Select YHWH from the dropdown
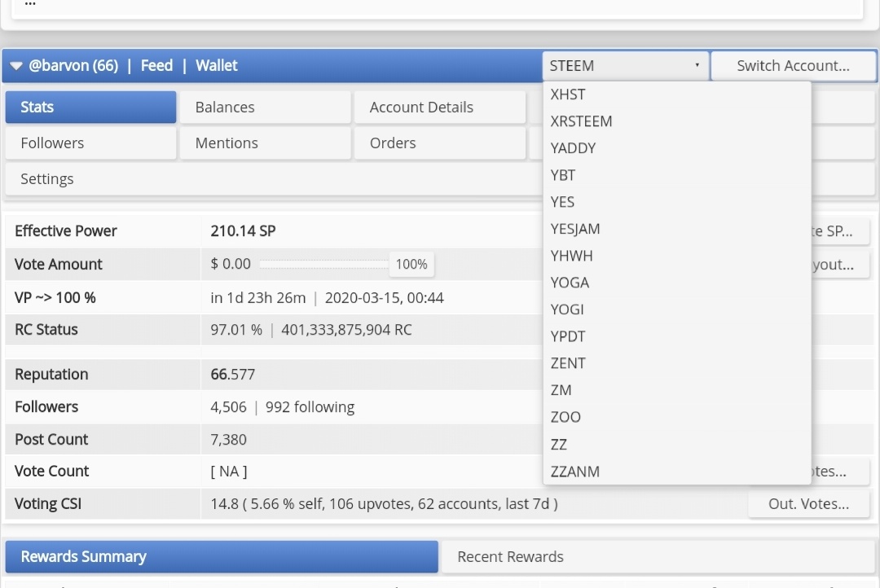Image resolution: width=880 pixels, height=588 pixels. [x=677, y=256]
